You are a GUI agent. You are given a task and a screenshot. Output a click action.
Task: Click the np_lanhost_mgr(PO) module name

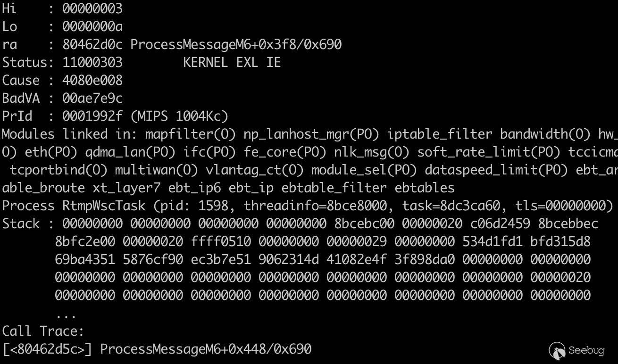coord(311,134)
